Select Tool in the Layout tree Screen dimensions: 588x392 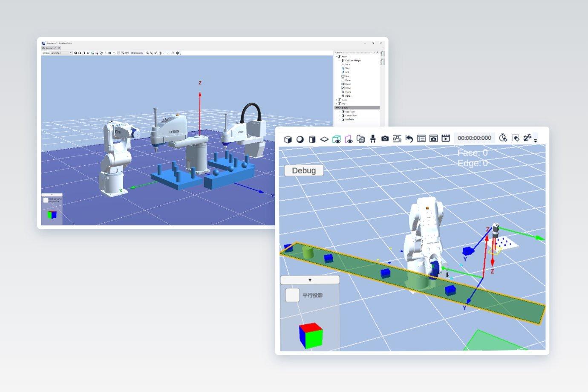point(347,68)
